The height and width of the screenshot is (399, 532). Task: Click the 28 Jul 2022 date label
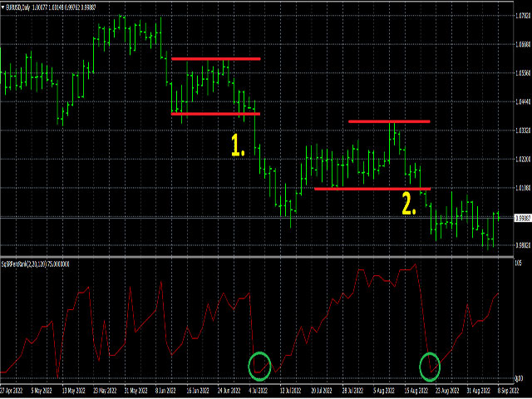tap(352, 391)
